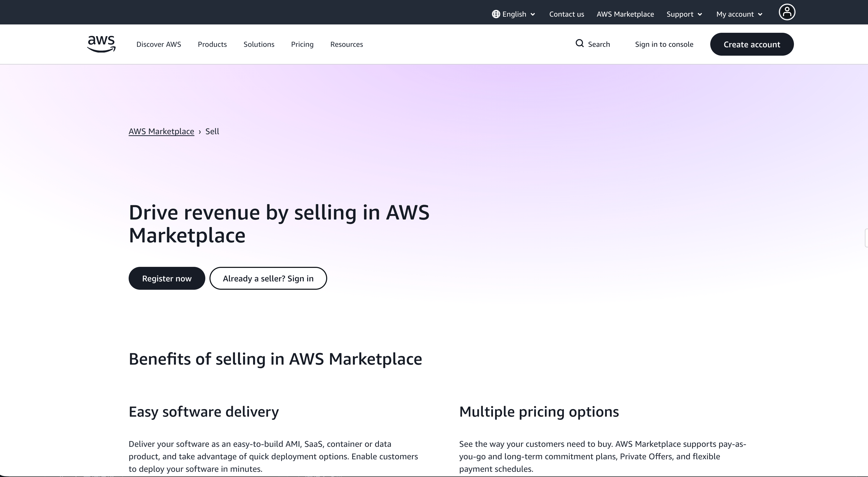The image size is (868, 477).
Task: Click Benefits of selling in AWS Marketplace heading
Action: tap(275, 359)
